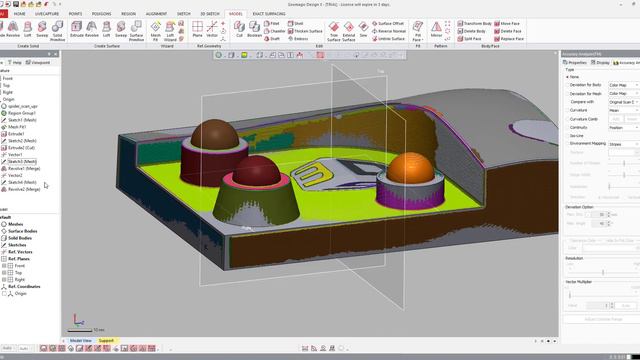Click the Help button in feature panel

coord(14,62)
